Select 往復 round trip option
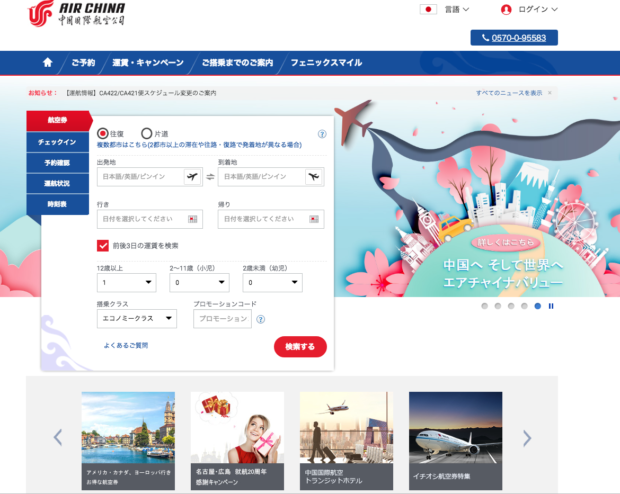This screenshot has height=494, width=620. pos(103,133)
